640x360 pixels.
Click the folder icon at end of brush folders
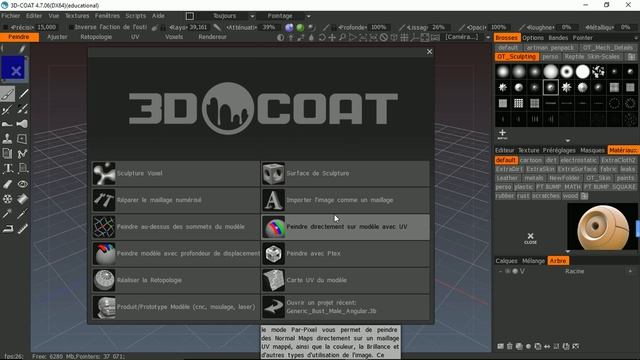pyautogui.click(x=631, y=57)
